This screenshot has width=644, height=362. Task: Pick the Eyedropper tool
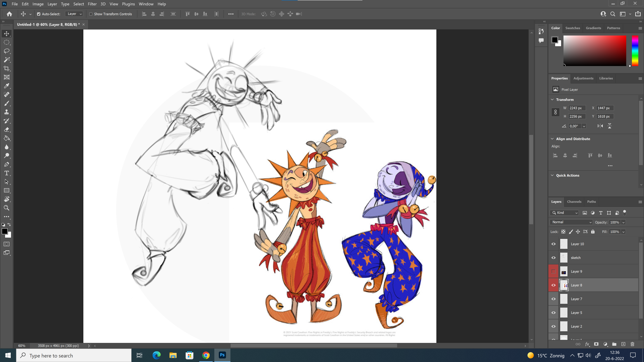[7, 86]
